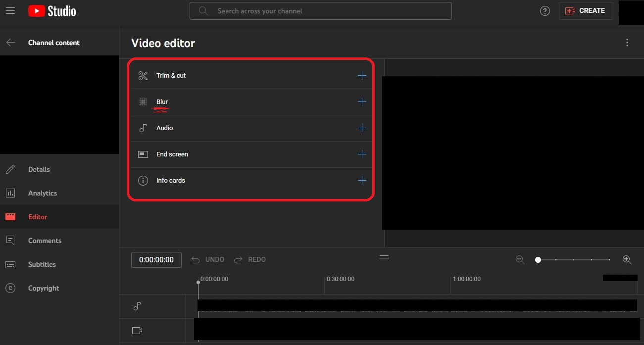Open the help question mark icon
The image size is (644, 345).
[x=545, y=11]
